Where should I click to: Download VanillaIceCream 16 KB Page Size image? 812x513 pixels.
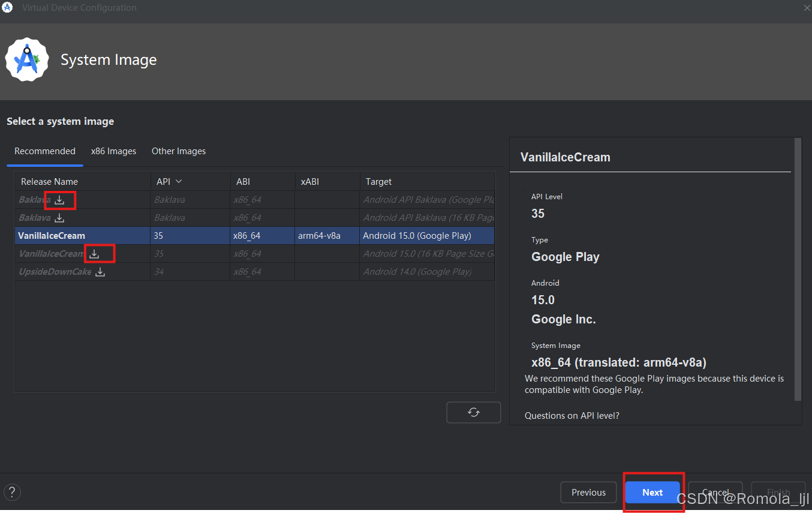coord(94,254)
